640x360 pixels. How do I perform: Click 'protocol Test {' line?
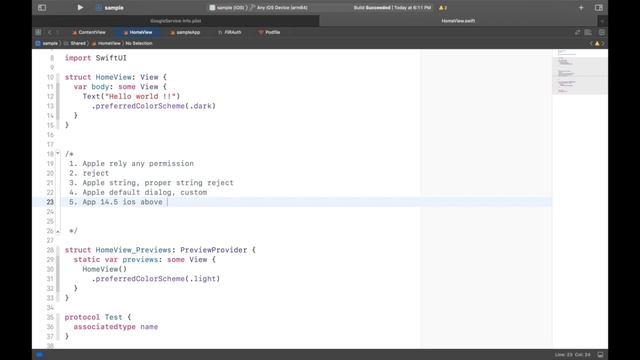(98, 317)
